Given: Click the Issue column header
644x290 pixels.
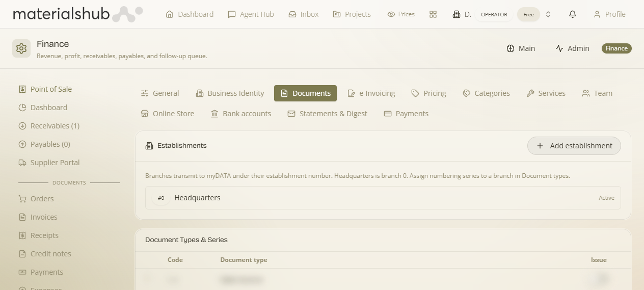Looking at the screenshot, I should (x=599, y=260).
